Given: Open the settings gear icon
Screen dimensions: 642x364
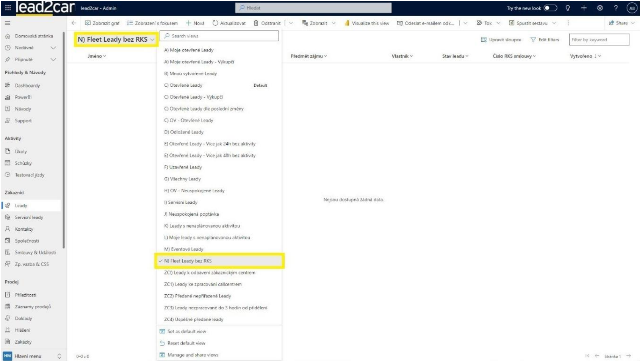Looking at the screenshot, I should coord(600,8).
